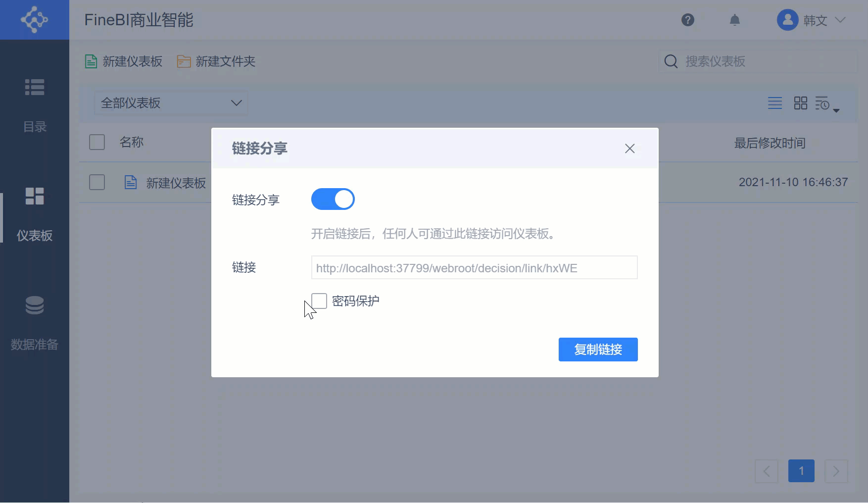
Task: Create a new folder via 新建文件夹
Action: [215, 61]
